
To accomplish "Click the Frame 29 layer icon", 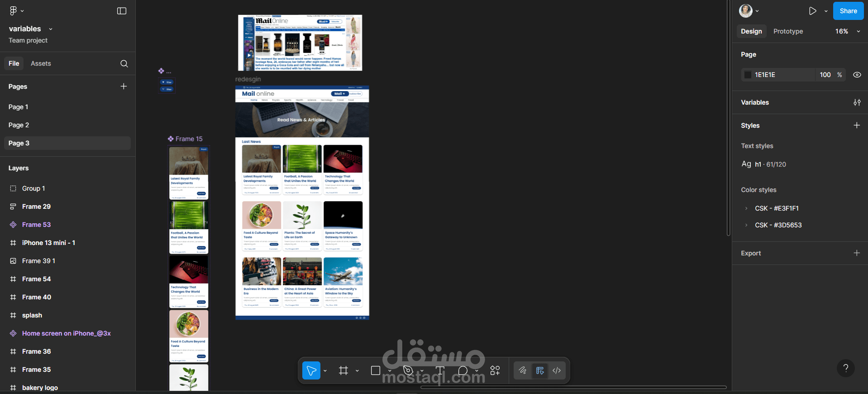I will [x=13, y=207].
